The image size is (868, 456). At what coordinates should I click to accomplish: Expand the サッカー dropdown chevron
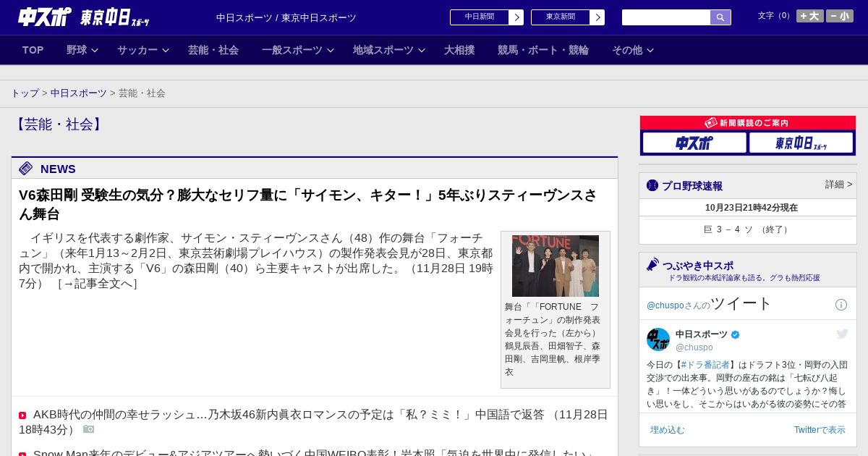click(165, 51)
